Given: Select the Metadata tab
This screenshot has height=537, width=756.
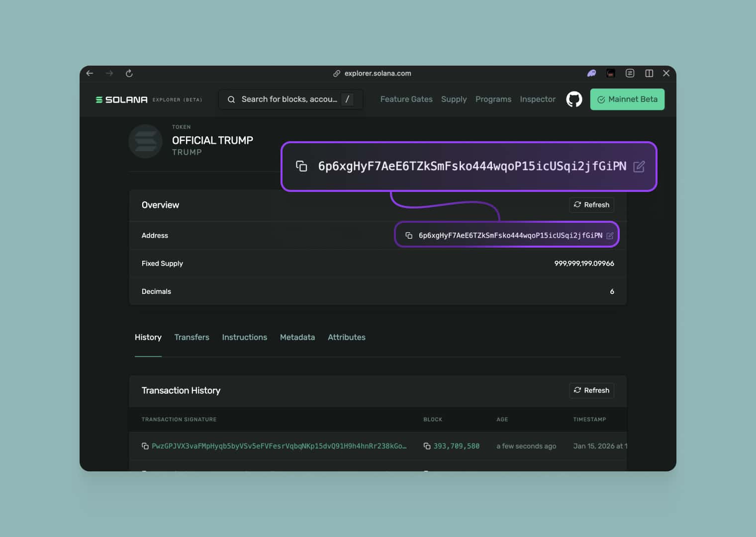Looking at the screenshot, I should [297, 337].
